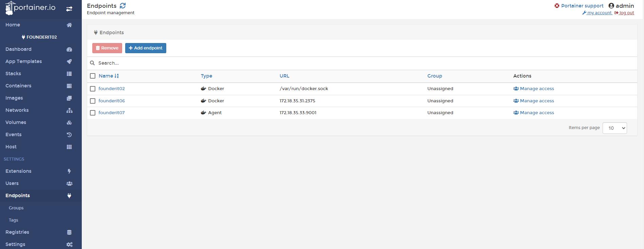Sort by the Type column header
The image size is (644, 249).
coord(206,76)
